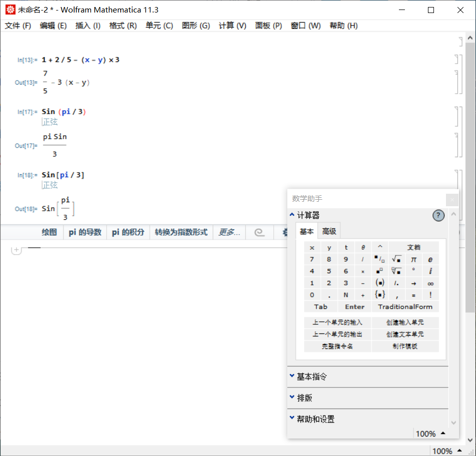This screenshot has width=476, height=456.
Task: Insert the constant e from the palette
Action: (x=430, y=259)
